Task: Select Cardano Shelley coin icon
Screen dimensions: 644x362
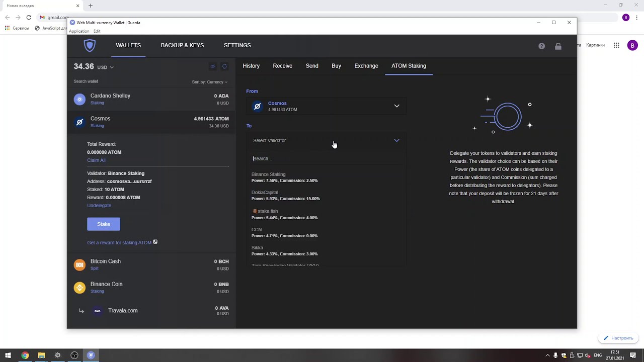Action: tap(79, 99)
